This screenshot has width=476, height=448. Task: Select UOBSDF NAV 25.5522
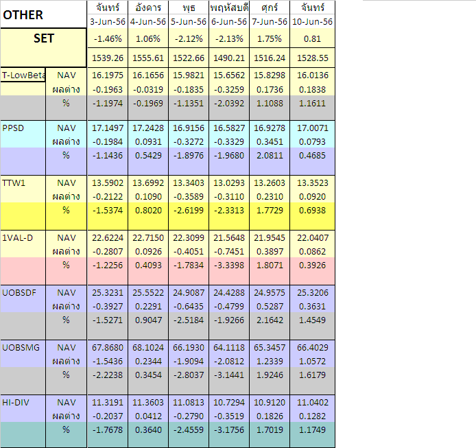[148, 293]
